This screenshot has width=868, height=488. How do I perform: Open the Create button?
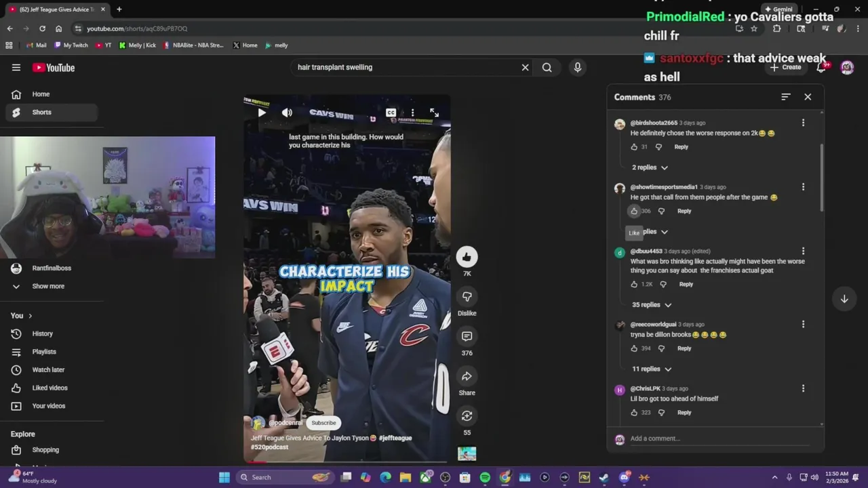(x=785, y=67)
